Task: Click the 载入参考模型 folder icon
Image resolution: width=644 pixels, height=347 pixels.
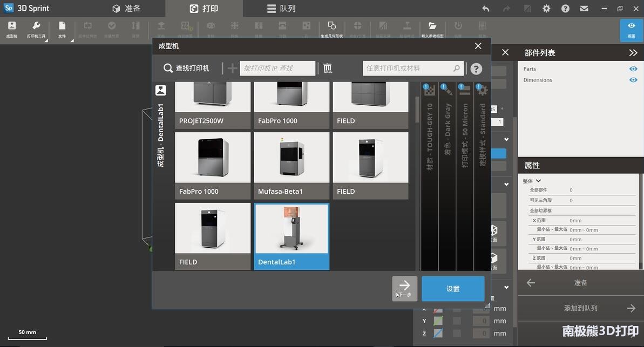Action: click(x=432, y=29)
